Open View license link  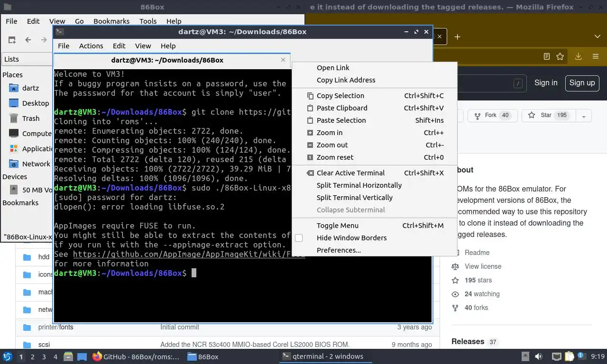tap(483, 266)
